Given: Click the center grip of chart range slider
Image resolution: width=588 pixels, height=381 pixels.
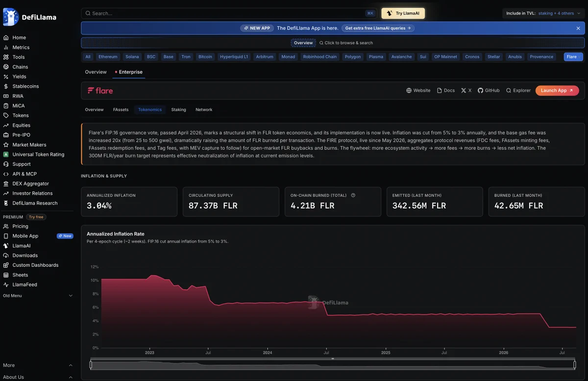Looking at the screenshot, I should (333, 359).
